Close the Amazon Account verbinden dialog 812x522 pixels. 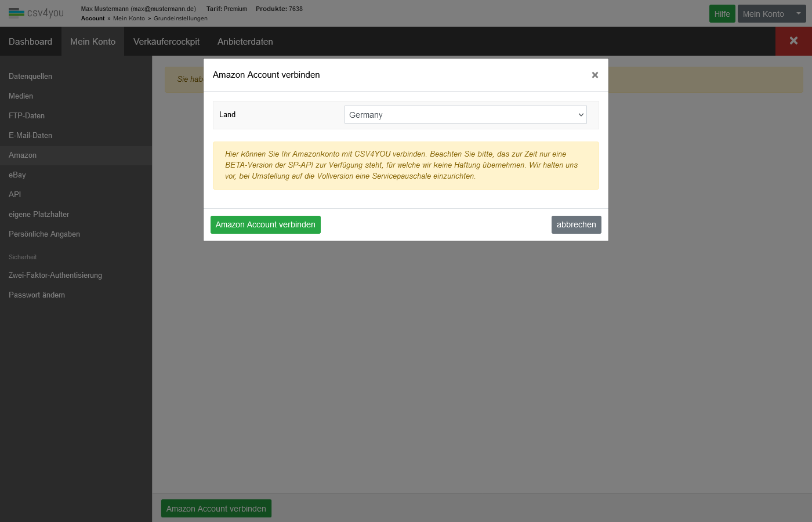coord(594,75)
